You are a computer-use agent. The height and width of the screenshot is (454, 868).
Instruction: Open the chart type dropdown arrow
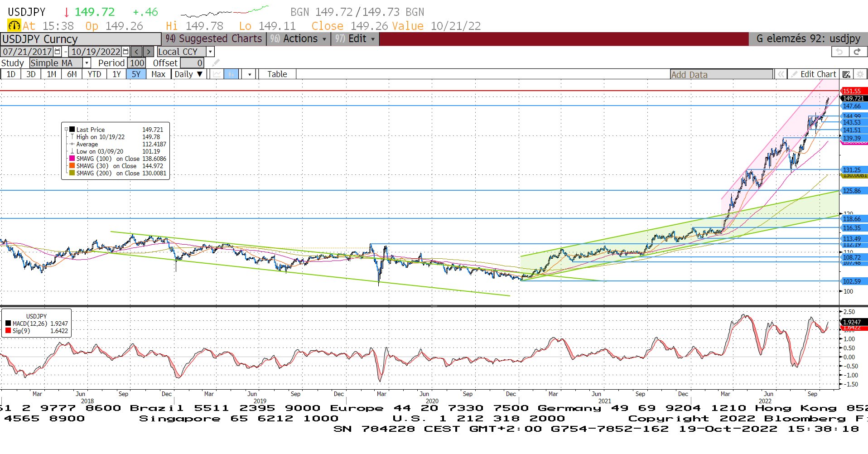click(x=249, y=74)
